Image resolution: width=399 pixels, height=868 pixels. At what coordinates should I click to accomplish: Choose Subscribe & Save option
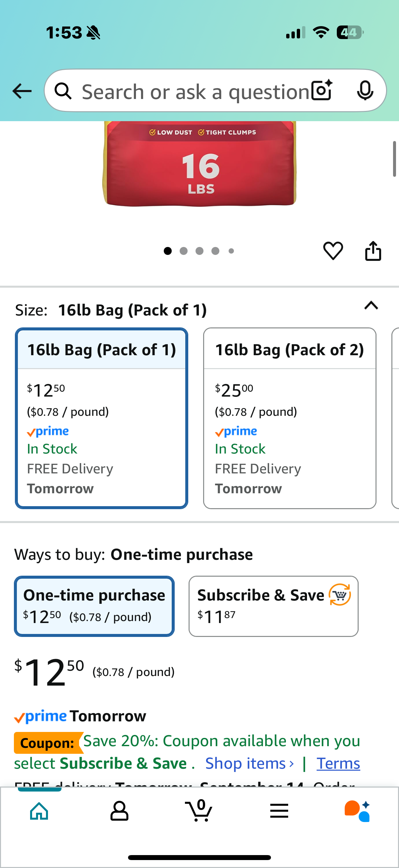point(273,606)
